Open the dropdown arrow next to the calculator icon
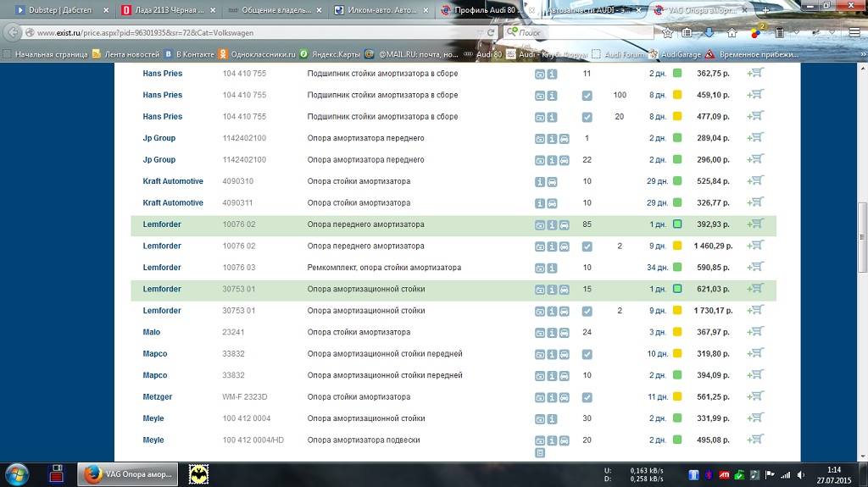The image size is (868, 487). (x=796, y=33)
